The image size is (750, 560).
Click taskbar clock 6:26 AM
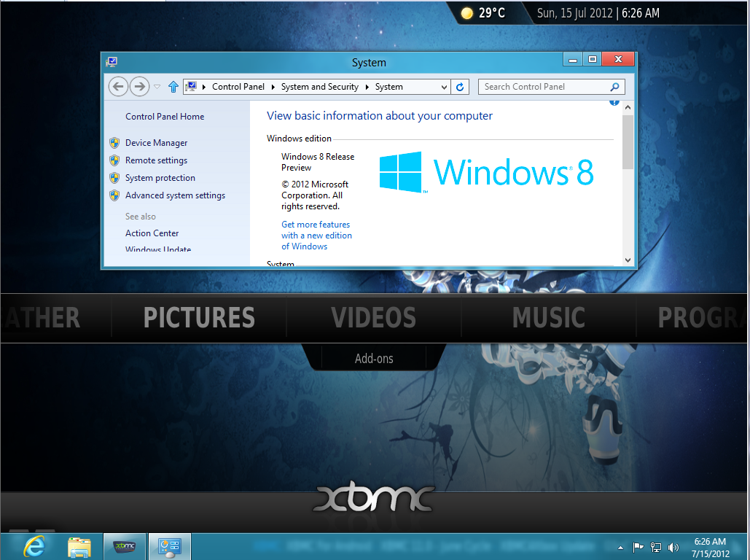click(x=711, y=541)
